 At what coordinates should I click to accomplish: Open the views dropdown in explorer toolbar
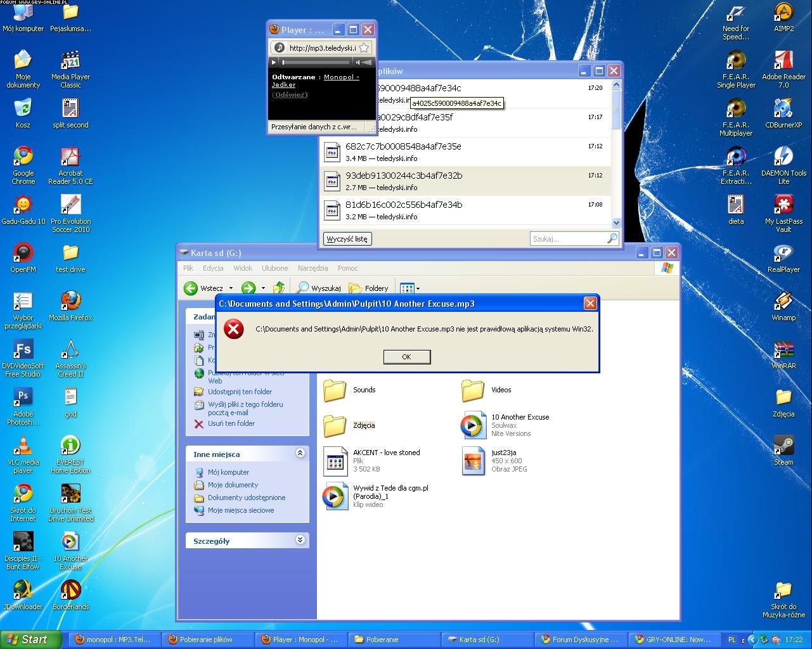coord(410,288)
